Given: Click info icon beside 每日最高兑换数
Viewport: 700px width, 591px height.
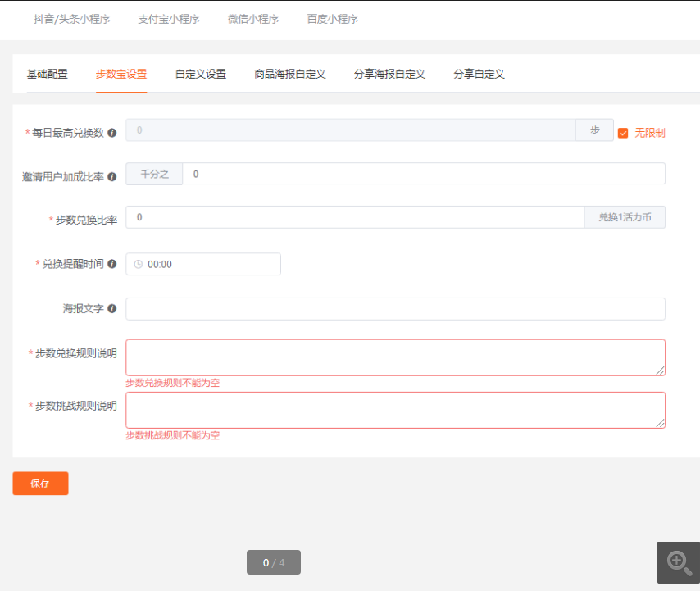Looking at the screenshot, I should 112,133.
